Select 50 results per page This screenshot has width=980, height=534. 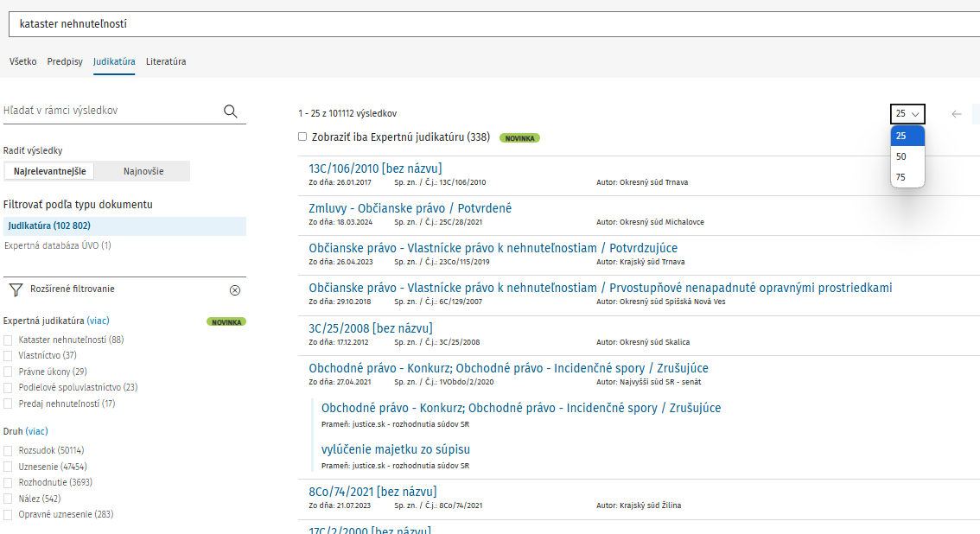pos(901,156)
